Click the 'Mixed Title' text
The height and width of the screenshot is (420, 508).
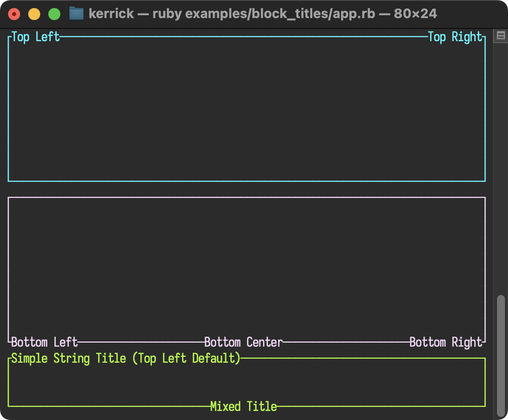243,406
